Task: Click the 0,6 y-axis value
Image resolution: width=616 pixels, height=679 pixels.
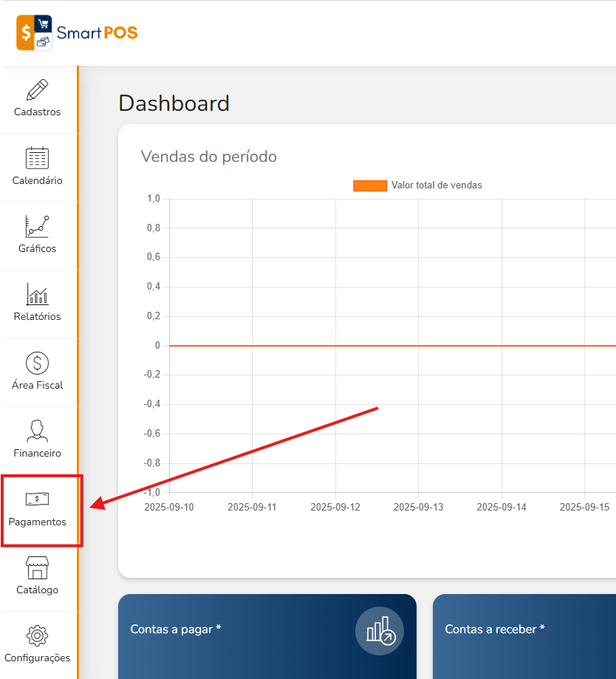Action: coord(154,257)
